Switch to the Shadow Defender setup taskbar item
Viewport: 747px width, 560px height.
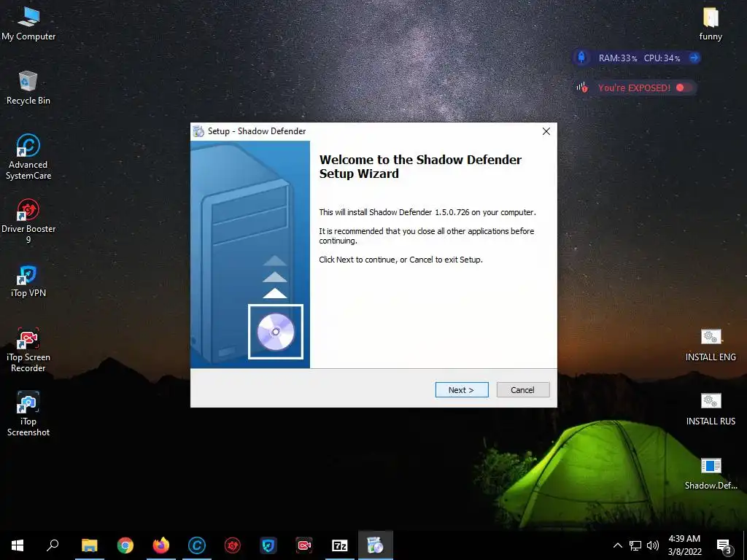tap(376, 545)
